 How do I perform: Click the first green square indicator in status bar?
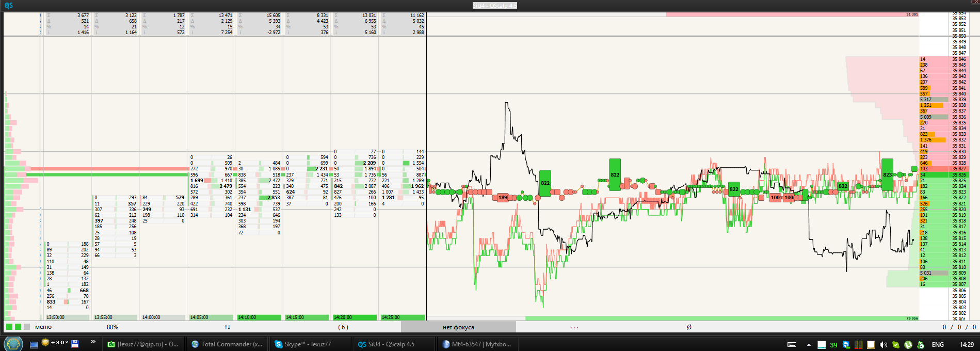9,327
